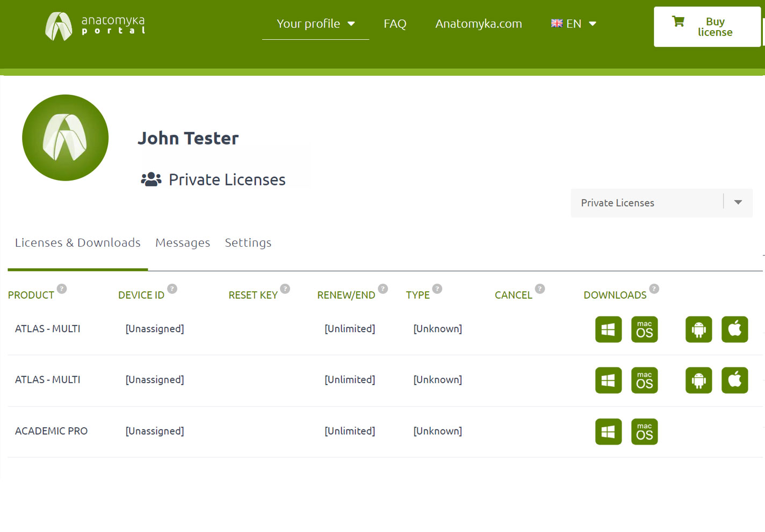The width and height of the screenshot is (765, 532).
Task: Open help tooltip next to CANCEL
Action: [x=540, y=289]
